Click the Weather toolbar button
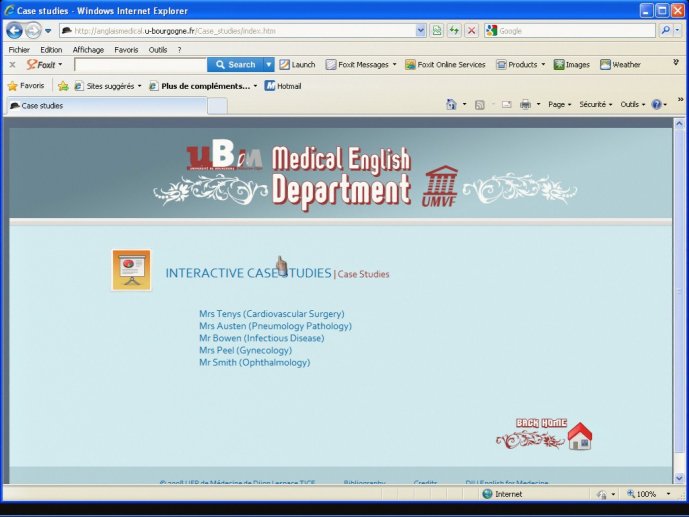The image size is (689, 517). [620, 65]
